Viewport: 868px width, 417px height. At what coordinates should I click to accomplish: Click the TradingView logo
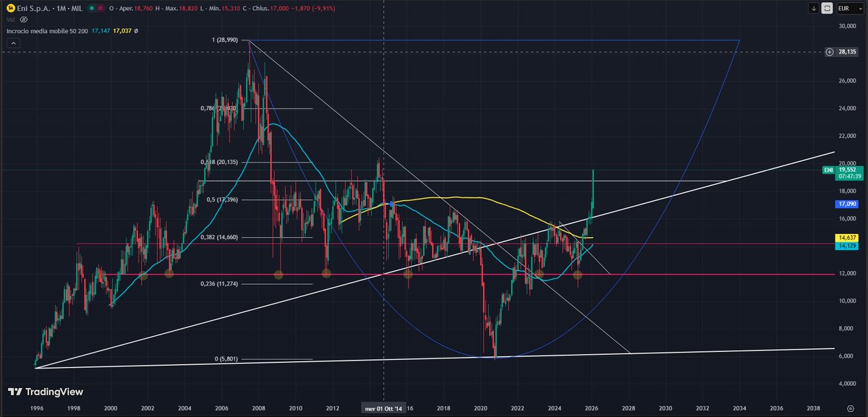[46, 392]
